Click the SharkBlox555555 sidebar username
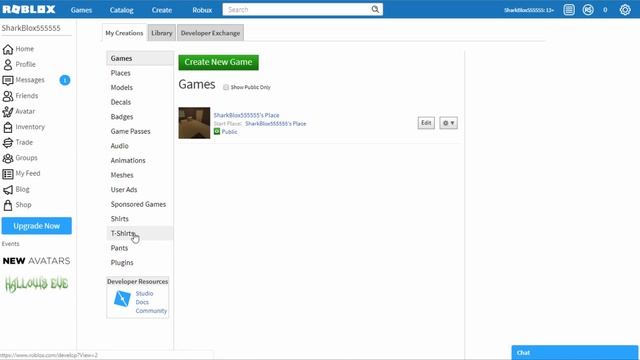Viewport: 640px width, 360px height. [x=31, y=28]
